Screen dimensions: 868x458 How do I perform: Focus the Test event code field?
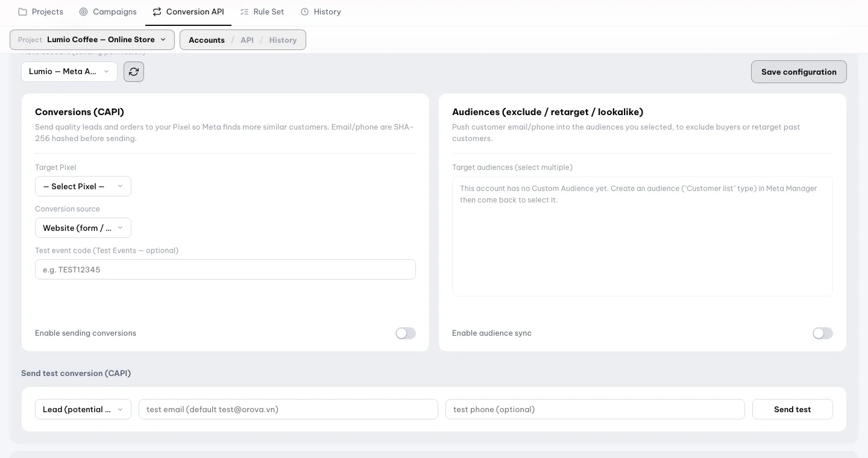(x=225, y=269)
